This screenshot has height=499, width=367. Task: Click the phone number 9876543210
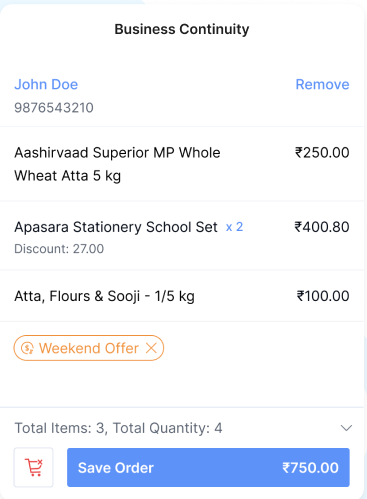tap(54, 108)
